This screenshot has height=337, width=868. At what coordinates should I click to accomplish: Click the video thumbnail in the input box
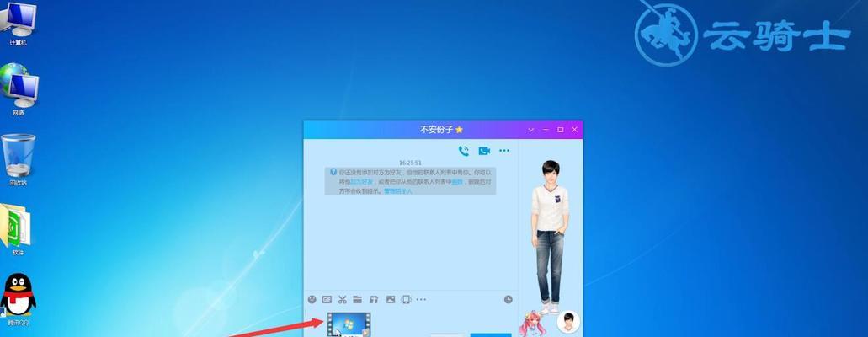tap(349, 324)
